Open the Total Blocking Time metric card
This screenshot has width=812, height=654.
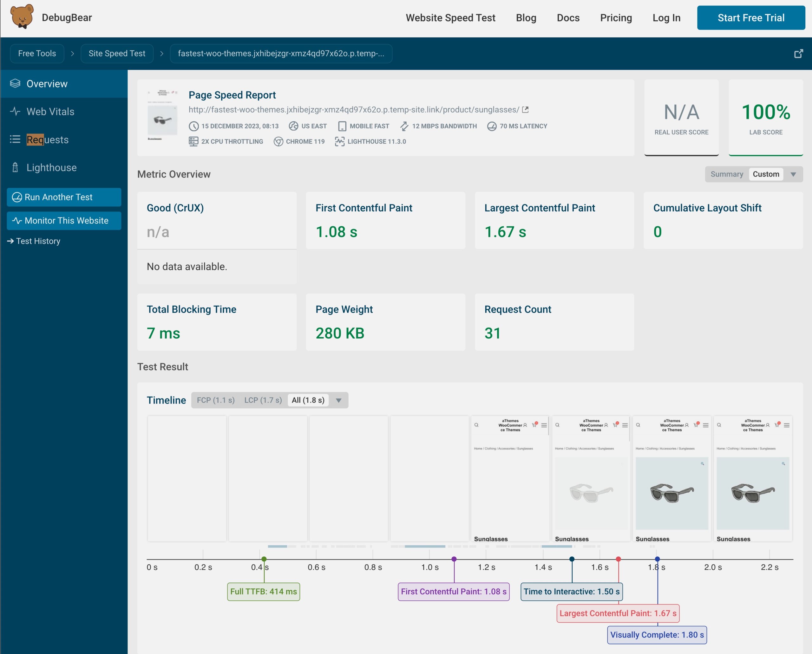click(x=217, y=322)
